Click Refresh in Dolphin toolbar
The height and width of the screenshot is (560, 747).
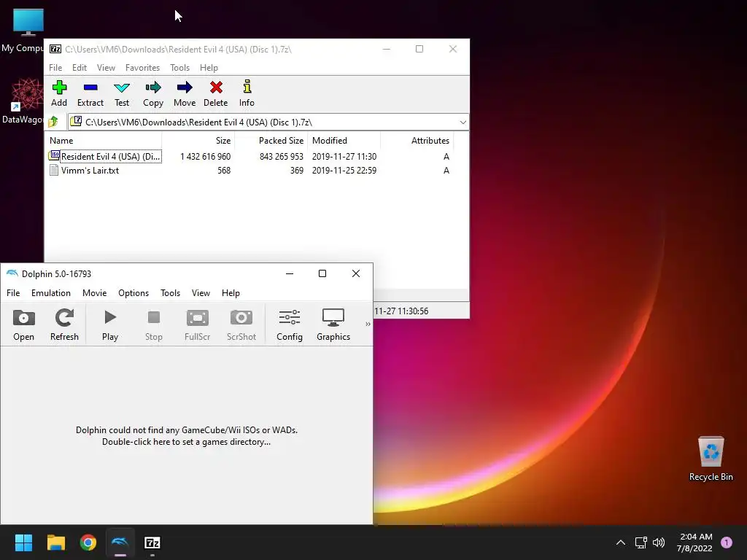point(64,324)
